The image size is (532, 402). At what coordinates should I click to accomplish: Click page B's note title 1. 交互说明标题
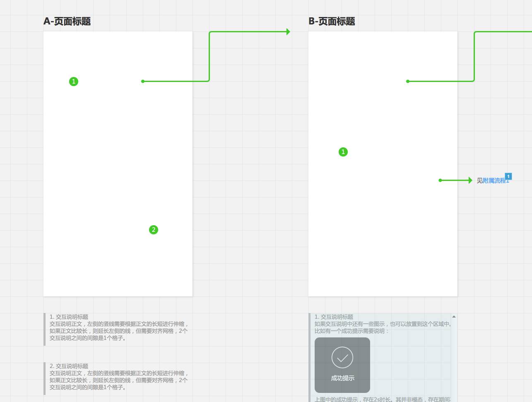click(334, 317)
